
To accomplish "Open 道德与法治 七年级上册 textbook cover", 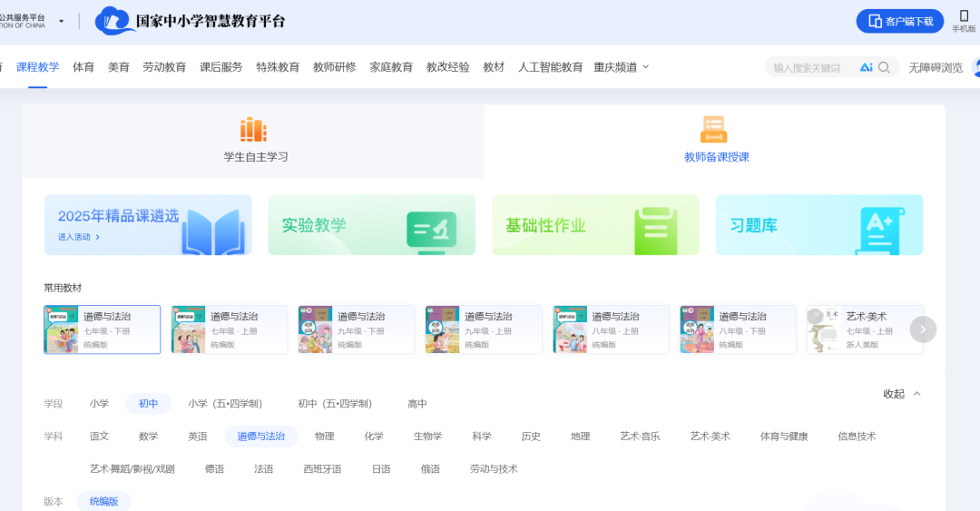I will (x=188, y=329).
